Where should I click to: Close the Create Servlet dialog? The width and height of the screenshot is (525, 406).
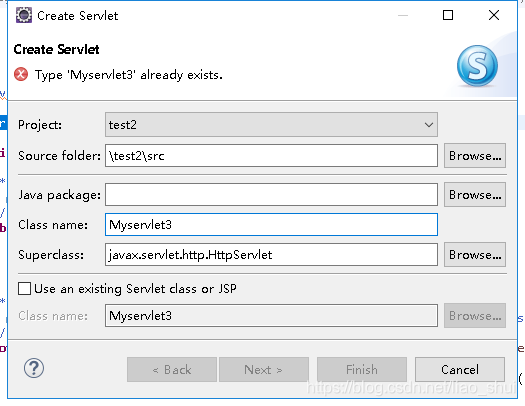[x=494, y=15]
